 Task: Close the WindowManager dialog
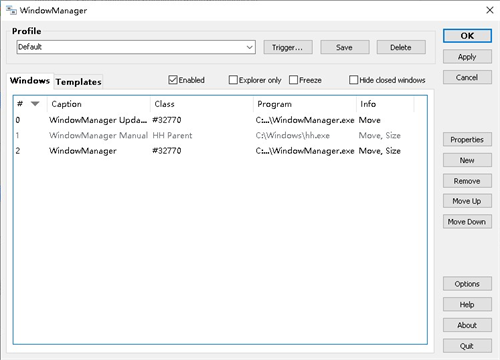pyautogui.click(x=490, y=10)
